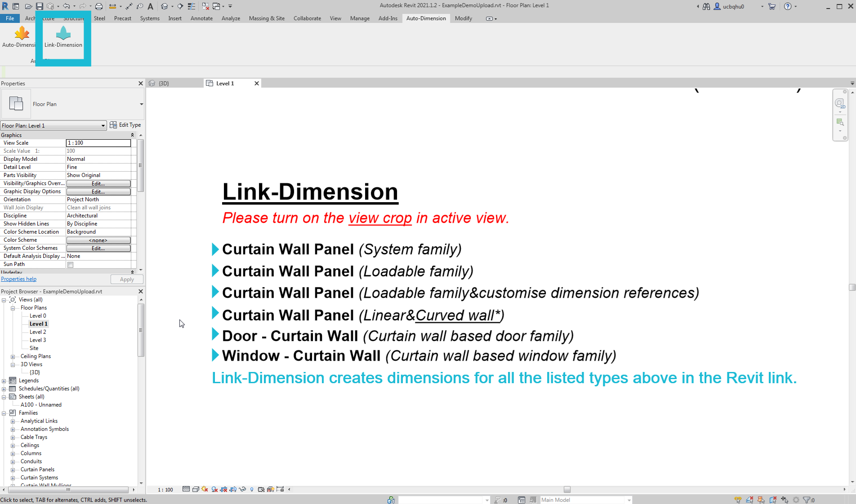Switch to the Annotate ribbon tab
856x504 pixels.
pos(201,18)
